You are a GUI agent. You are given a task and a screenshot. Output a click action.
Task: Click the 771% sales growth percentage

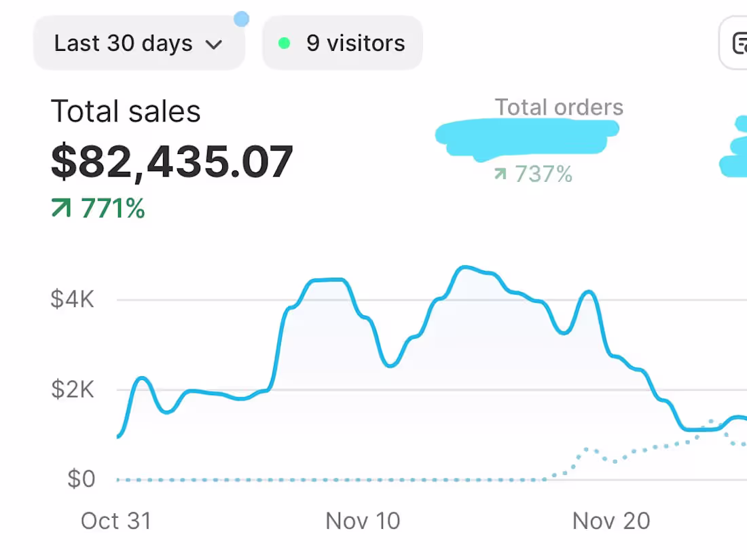tap(113, 208)
